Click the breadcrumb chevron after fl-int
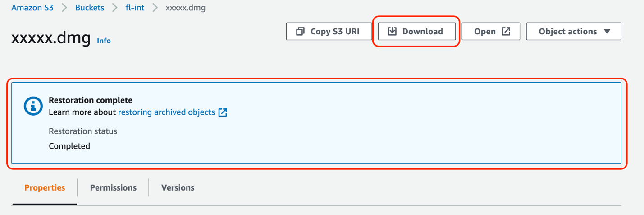 click(155, 8)
